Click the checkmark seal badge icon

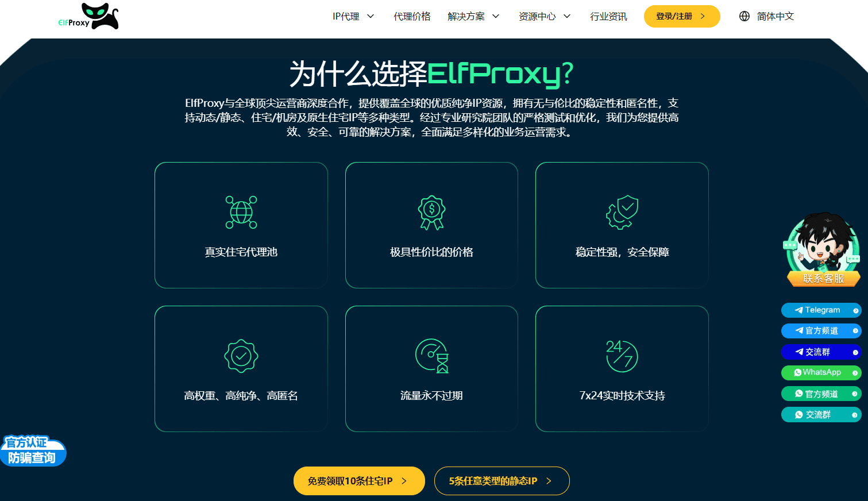coord(241,356)
